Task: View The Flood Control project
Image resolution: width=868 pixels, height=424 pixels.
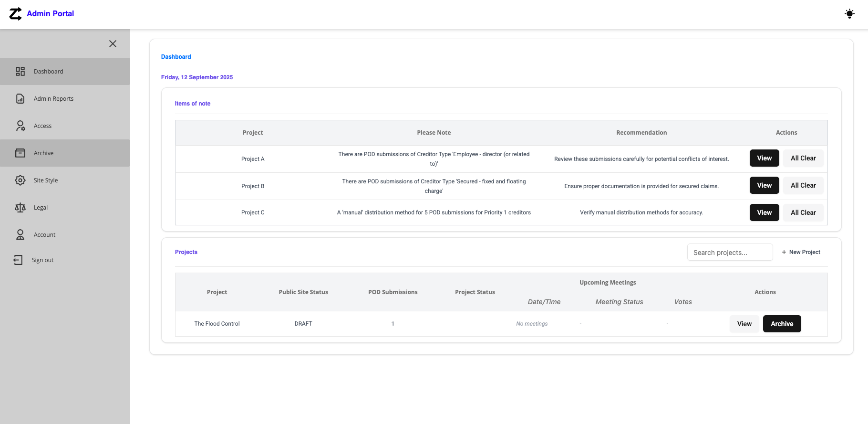Action: 744,324
